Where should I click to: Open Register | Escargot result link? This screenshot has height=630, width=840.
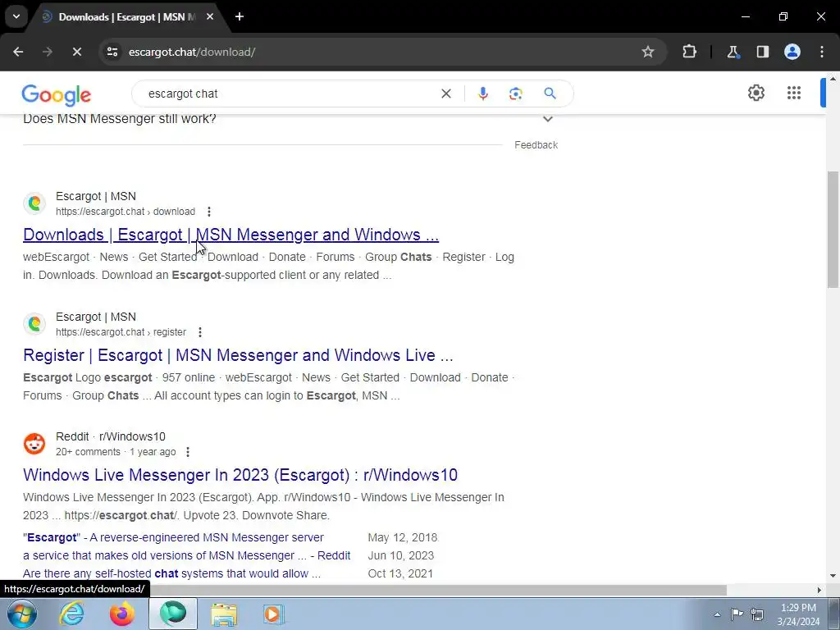tap(238, 355)
